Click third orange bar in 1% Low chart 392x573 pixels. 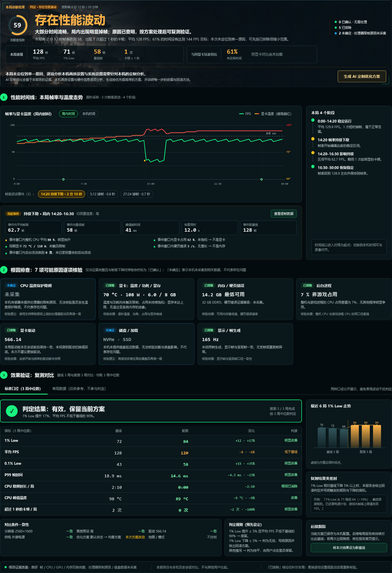point(377,436)
